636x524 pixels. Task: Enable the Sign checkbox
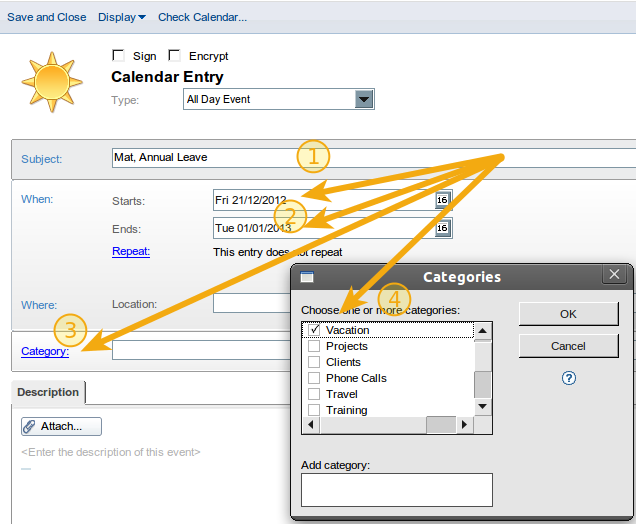[119, 56]
